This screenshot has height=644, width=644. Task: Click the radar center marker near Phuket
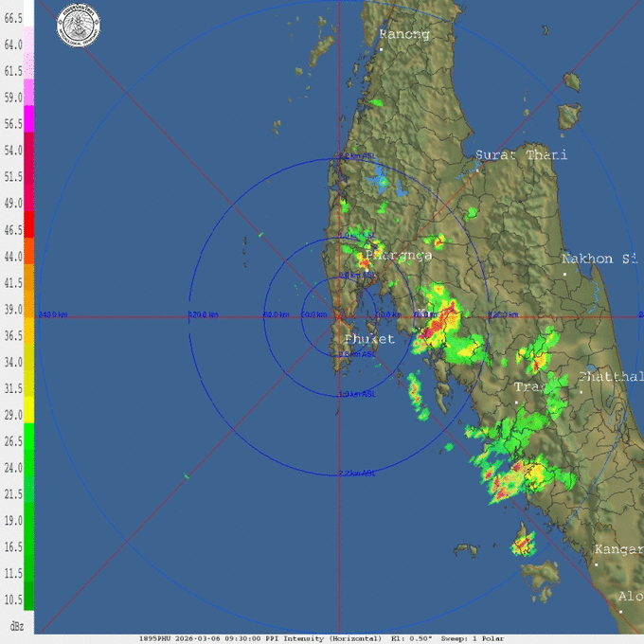pos(339,315)
